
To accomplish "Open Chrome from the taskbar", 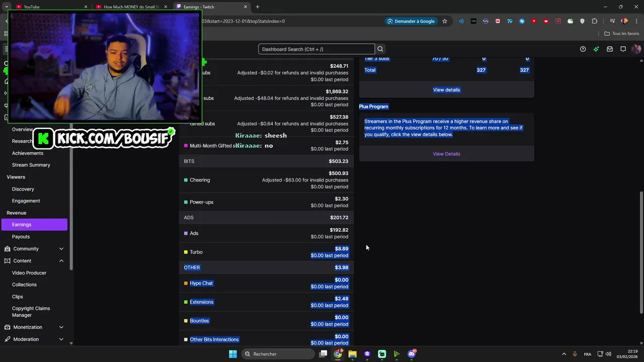I will [338, 354].
